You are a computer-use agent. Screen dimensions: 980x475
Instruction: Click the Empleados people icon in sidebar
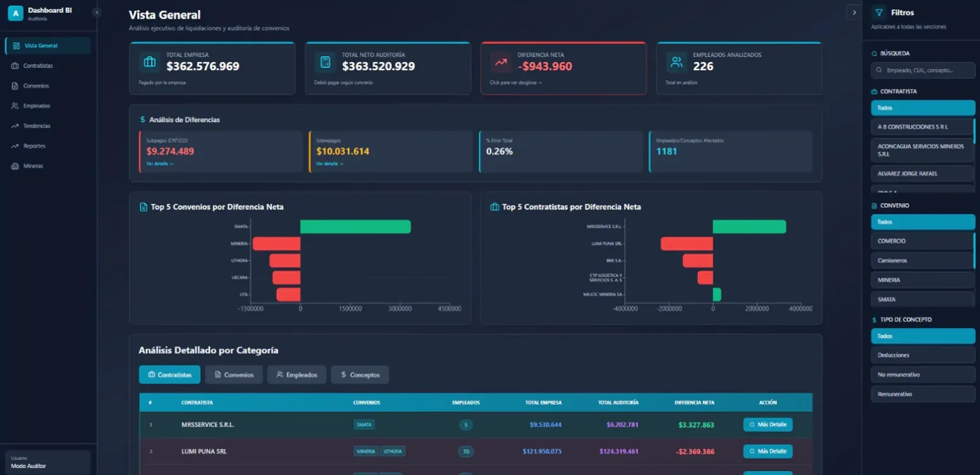(x=15, y=106)
